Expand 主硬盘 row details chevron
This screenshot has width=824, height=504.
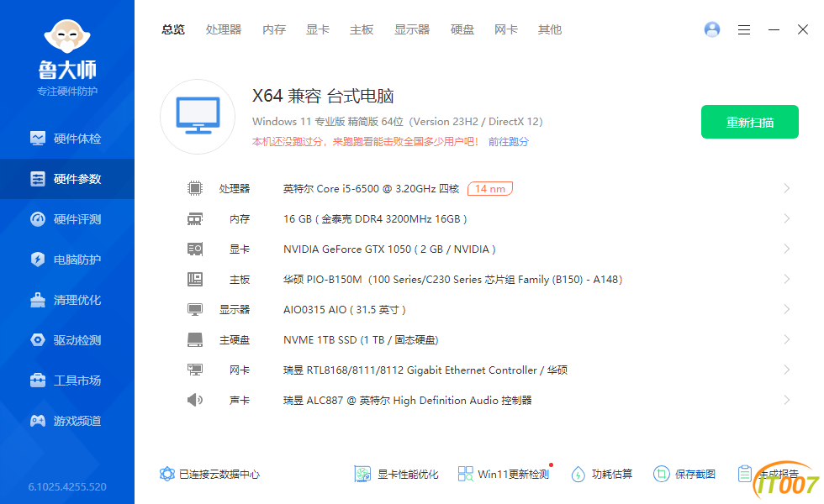[x=787, y=339]
